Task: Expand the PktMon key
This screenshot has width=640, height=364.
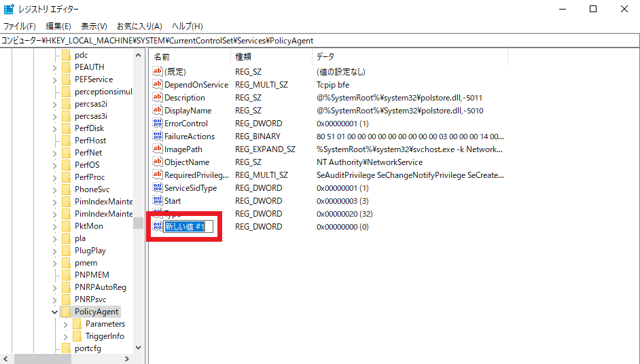Action: pyautogui.click(x=55, y=227)
